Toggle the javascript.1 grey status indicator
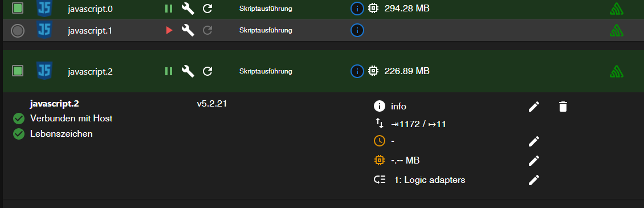 pos(17,31)
